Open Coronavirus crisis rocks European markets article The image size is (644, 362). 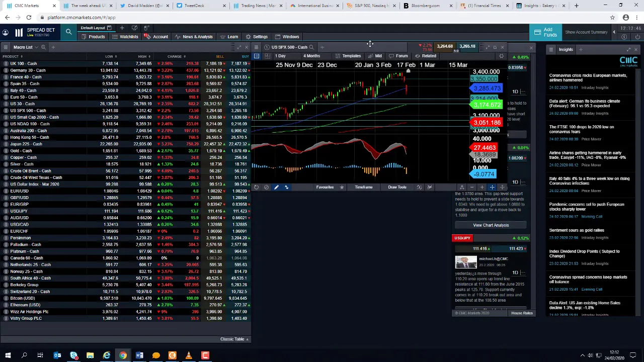pyautogui.click(x=588, y=77)
